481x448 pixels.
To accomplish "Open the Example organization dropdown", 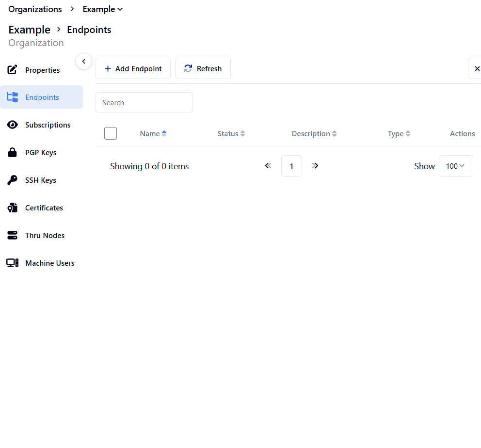I will point(103,9).
